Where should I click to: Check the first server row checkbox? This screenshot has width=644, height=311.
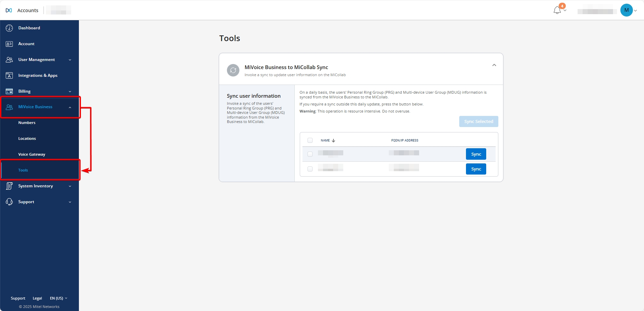click(310, 154)
